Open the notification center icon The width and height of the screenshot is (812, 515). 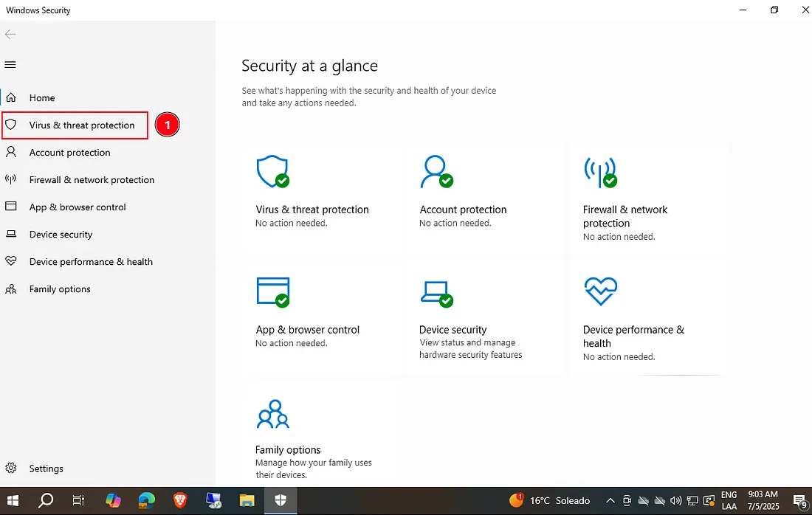[x=801, y=501]
